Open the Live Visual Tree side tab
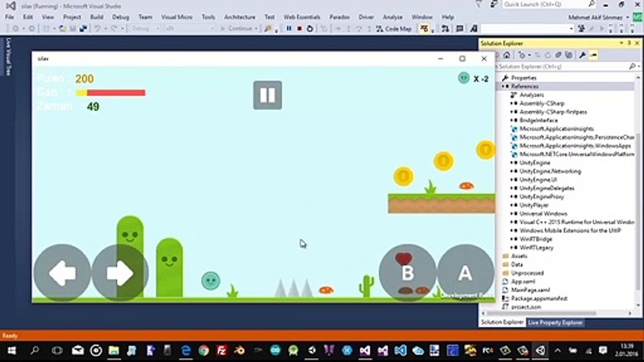Viewport: 644px width, 362px height. click(x=9, y=56)
